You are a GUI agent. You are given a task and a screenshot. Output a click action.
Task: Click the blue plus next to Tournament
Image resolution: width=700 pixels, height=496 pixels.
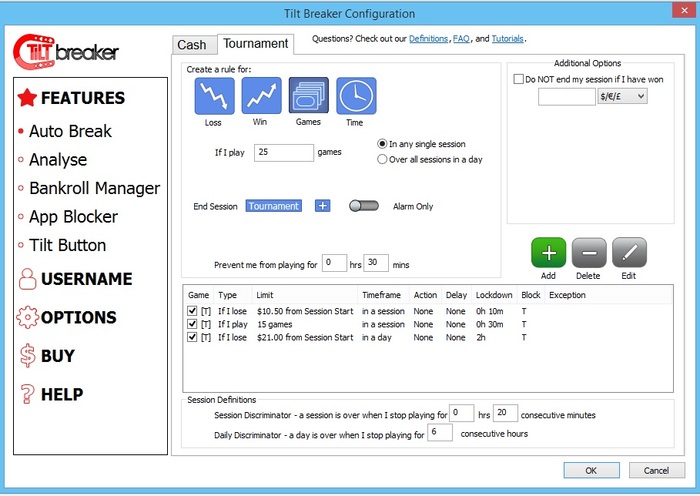(x=322, y=206)
